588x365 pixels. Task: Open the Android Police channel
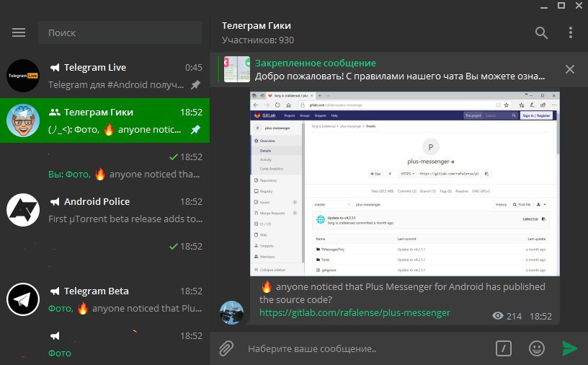104,210
